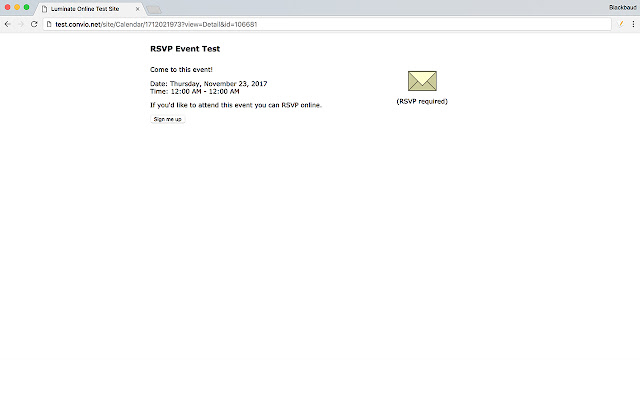Focus the address bar URL field
Viewport: 640px width, 400px height.
pyautogui.click(x=300, y=23)
